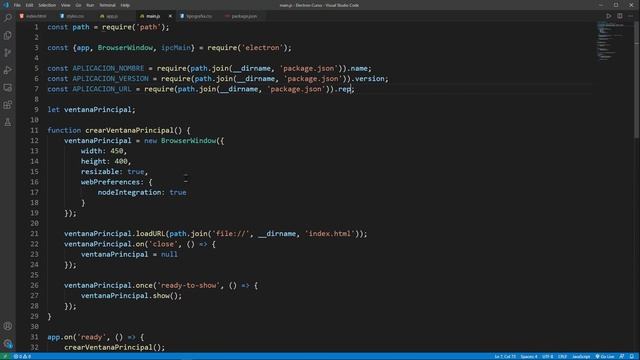
Task: Run the file with the play icon
Action: [x=609, y=16]
